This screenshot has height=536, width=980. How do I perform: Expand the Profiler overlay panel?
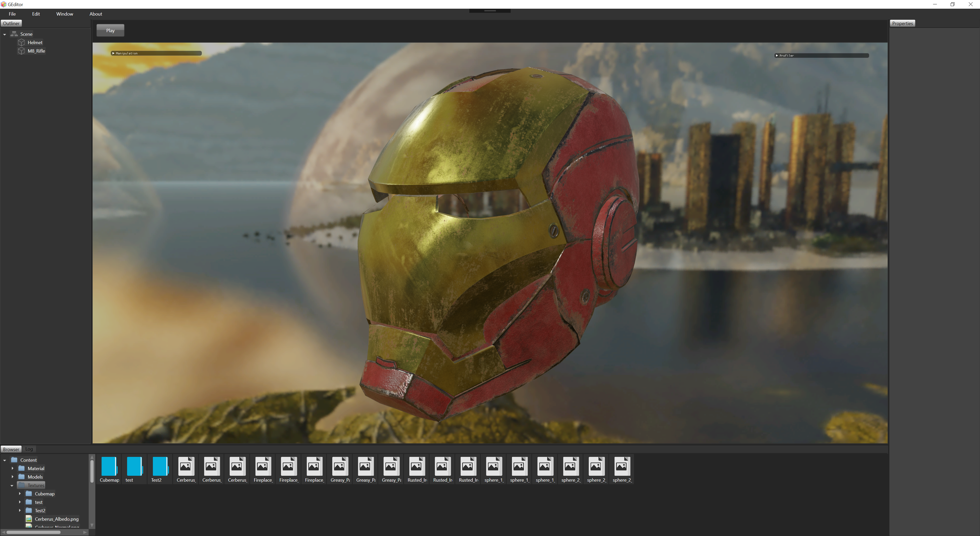pyautogui.click(x=777, y=56)
